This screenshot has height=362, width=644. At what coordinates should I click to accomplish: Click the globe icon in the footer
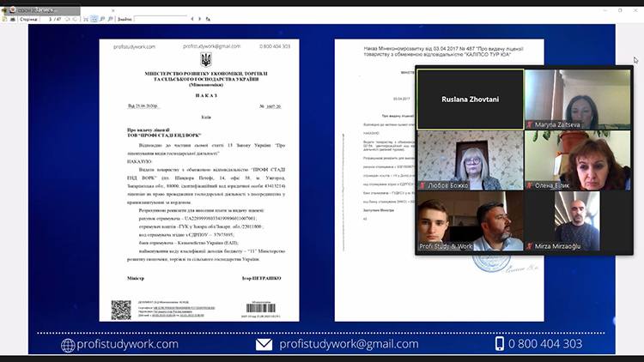pos(68,345)
